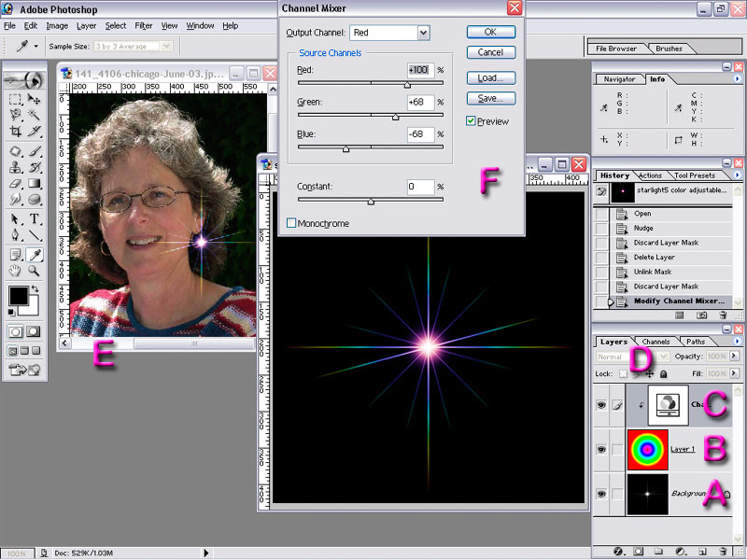Open the Window menu

pyautogui.click(x=200, y=26)
